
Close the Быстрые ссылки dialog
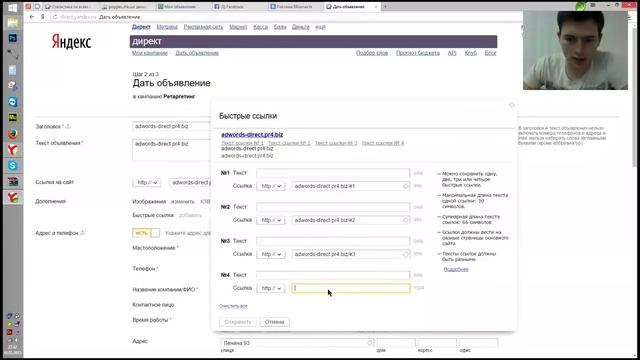[x=511, y=105]
